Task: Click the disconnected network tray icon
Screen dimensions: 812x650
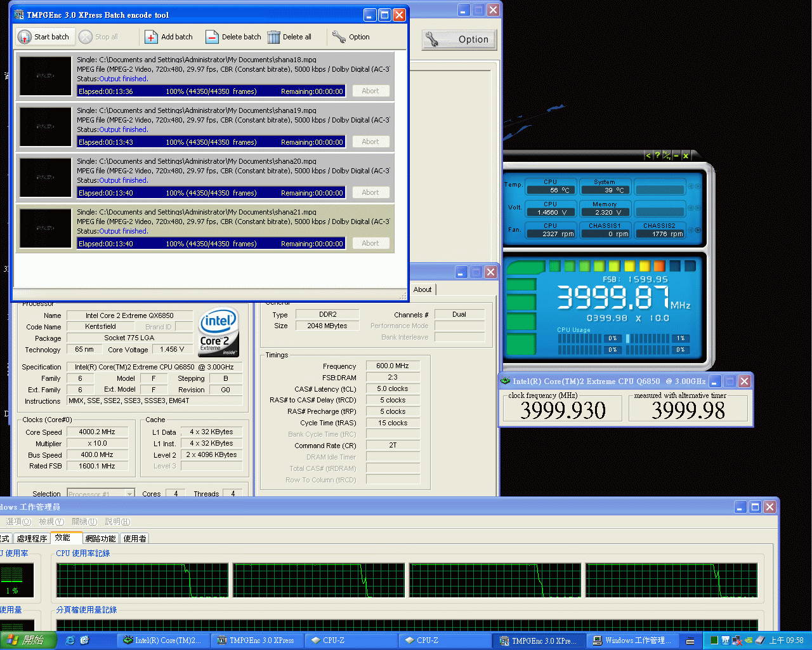Action: (737, 640)
